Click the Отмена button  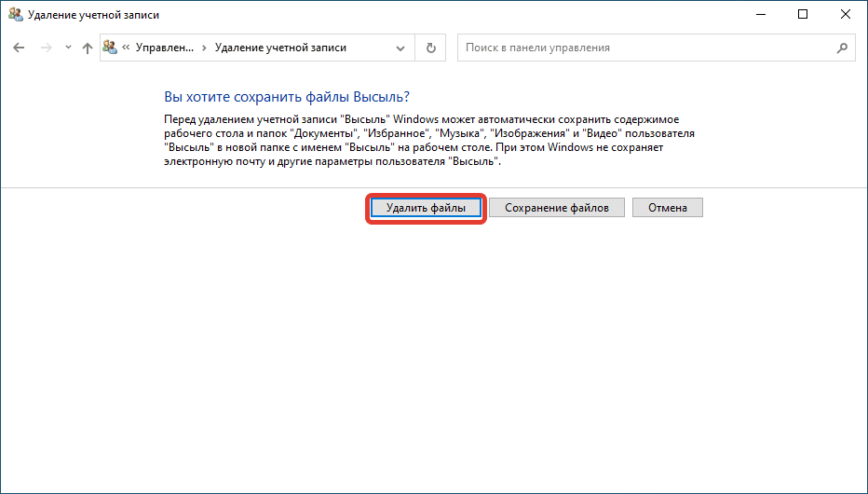coord(668,208)
